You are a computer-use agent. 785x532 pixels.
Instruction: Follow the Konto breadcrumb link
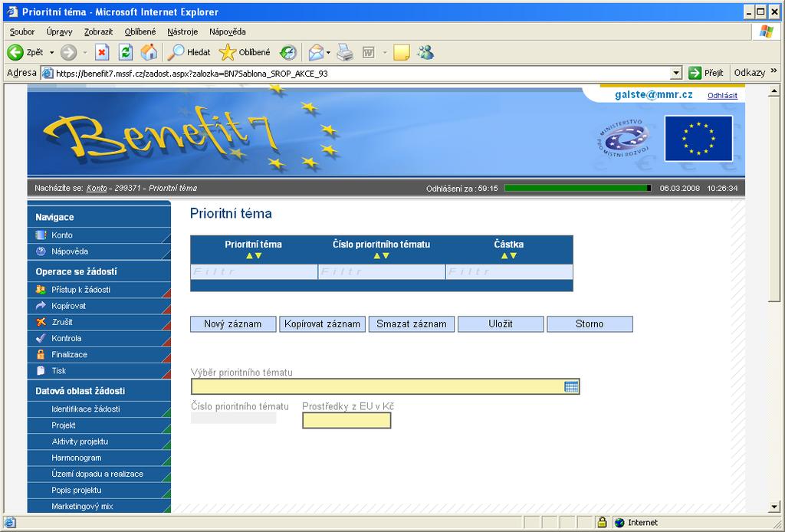click(97, 188)
